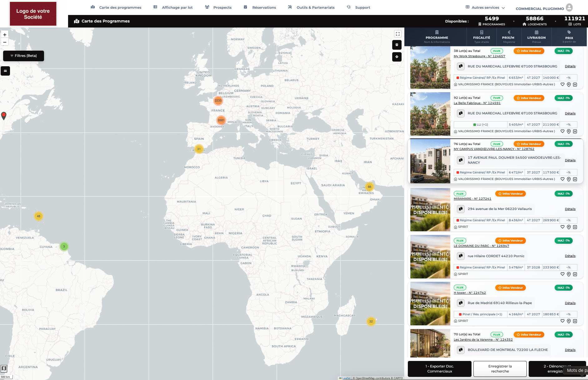Show MIRAMARE location with pin icon
The image size is (588, 380).
click(569, 227)
